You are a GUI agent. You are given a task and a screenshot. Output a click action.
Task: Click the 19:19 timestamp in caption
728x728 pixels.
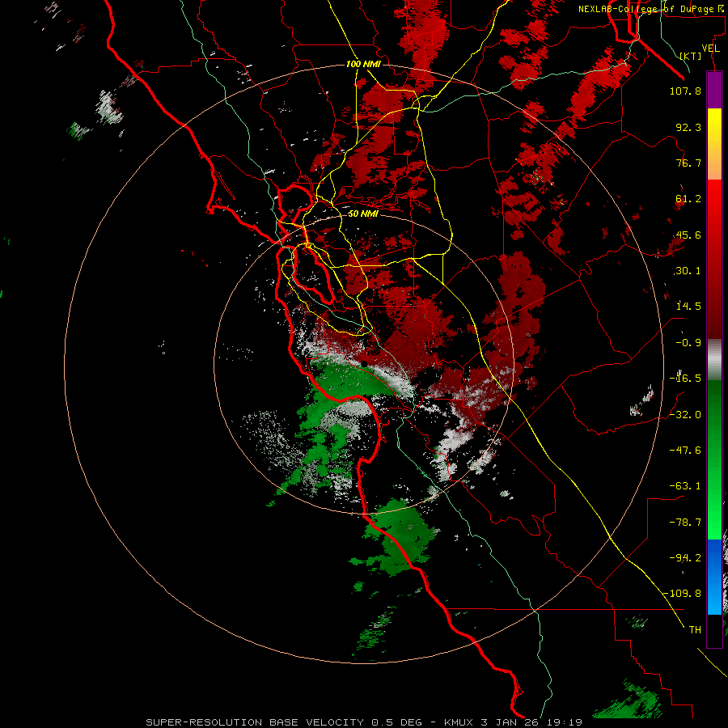pyautogui.click(x=564, y=722)
